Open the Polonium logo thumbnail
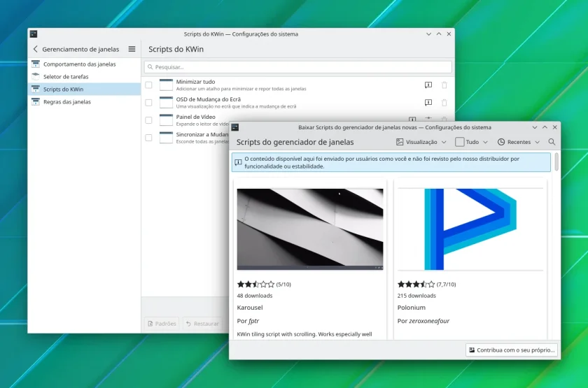 coord(470,229)
